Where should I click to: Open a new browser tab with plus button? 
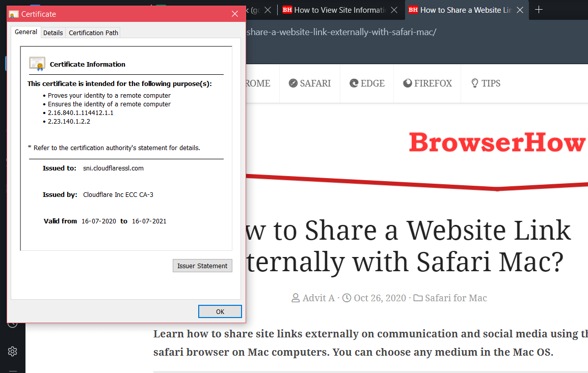point(539,10)
